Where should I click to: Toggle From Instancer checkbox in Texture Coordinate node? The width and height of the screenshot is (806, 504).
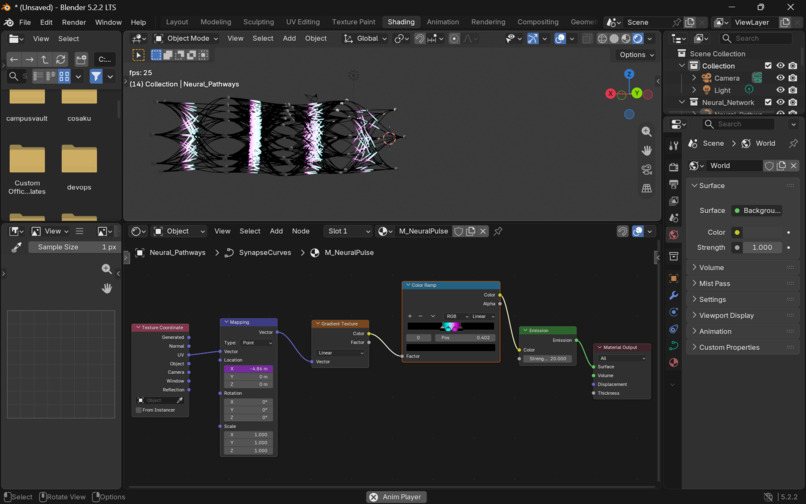pyautogui.click(x=139, y=410)
